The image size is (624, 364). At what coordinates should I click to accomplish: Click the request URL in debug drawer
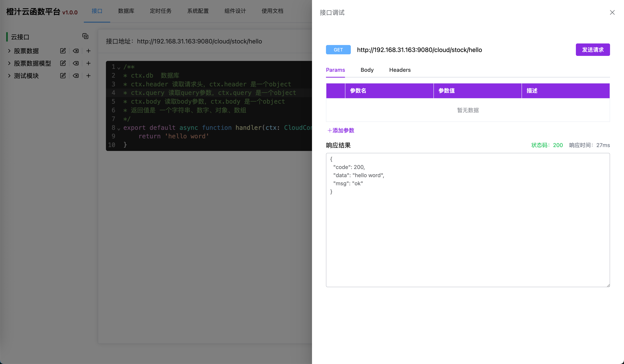419,50
